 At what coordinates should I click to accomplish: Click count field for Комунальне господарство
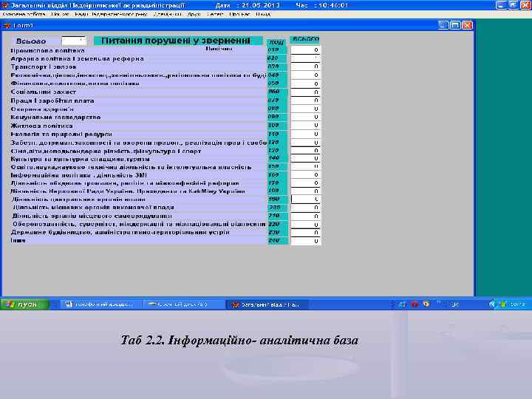point(305,117)
